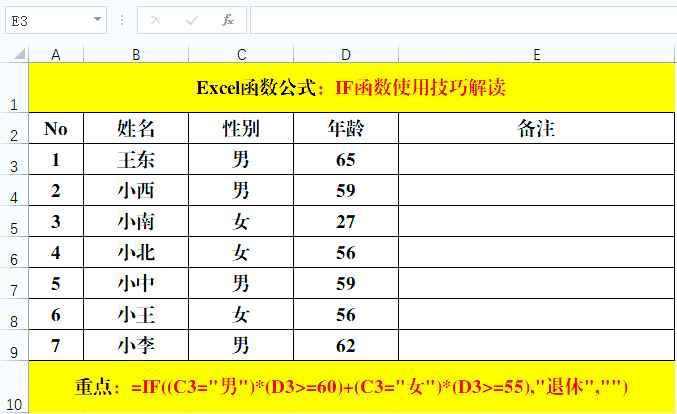Select column C header

[x=241, y=55]
